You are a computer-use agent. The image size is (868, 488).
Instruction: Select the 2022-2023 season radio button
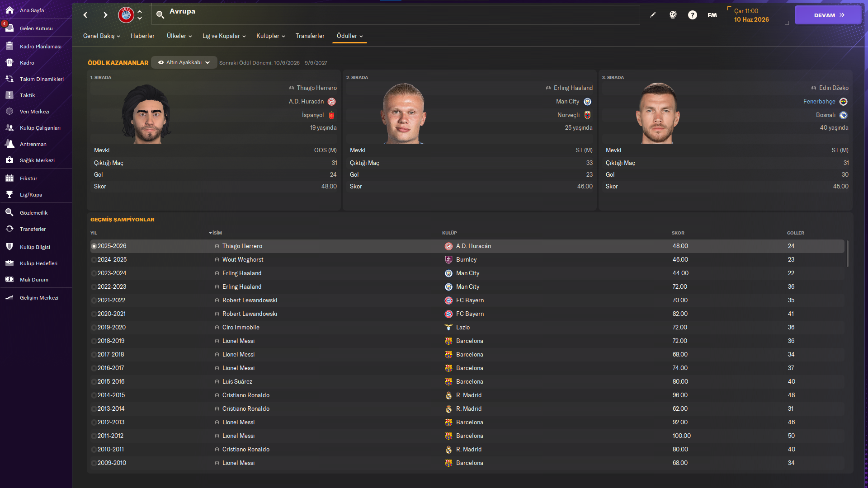[94, 287]
